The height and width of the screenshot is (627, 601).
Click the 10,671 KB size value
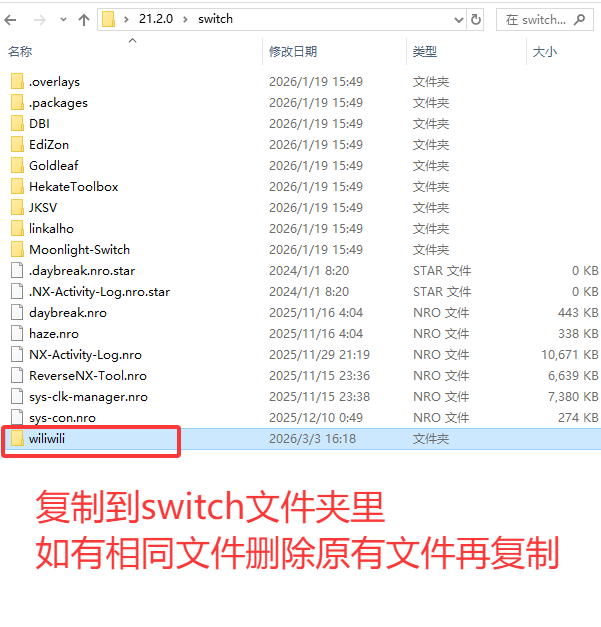tap(570, 355)
